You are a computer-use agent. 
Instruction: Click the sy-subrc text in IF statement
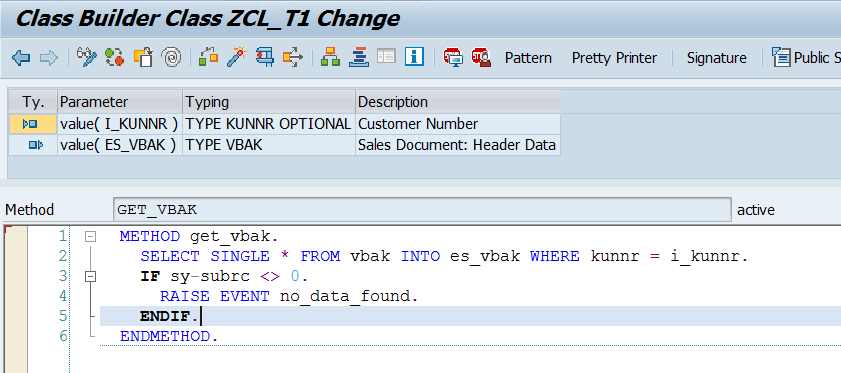[x=211, y=277]
